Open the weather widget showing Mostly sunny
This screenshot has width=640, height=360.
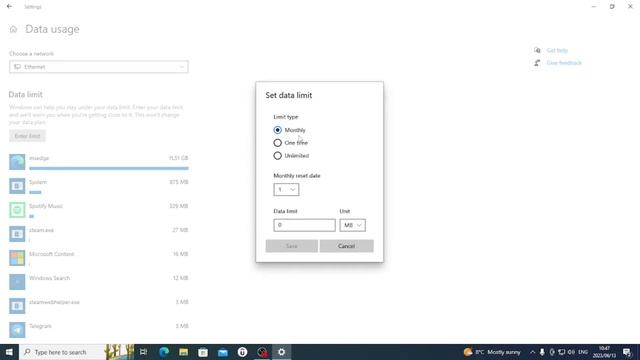pyautogui.click(x=492, y=352)
